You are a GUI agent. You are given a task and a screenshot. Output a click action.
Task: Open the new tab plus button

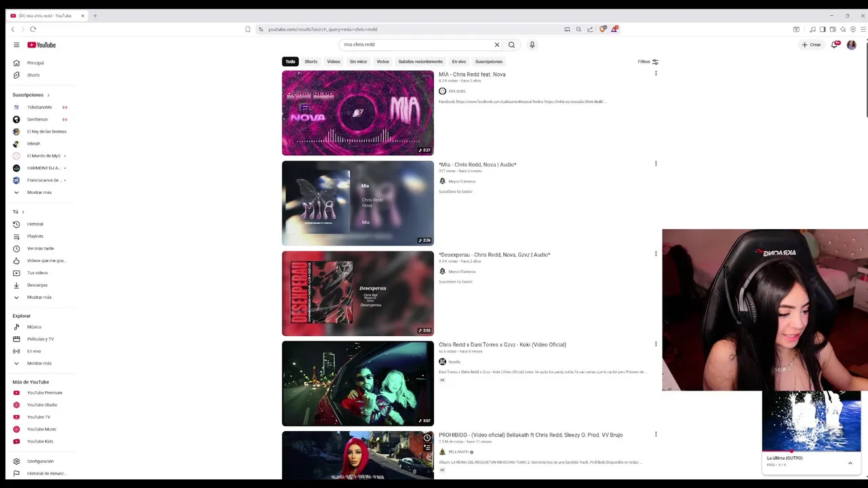(x=95, y=16)
